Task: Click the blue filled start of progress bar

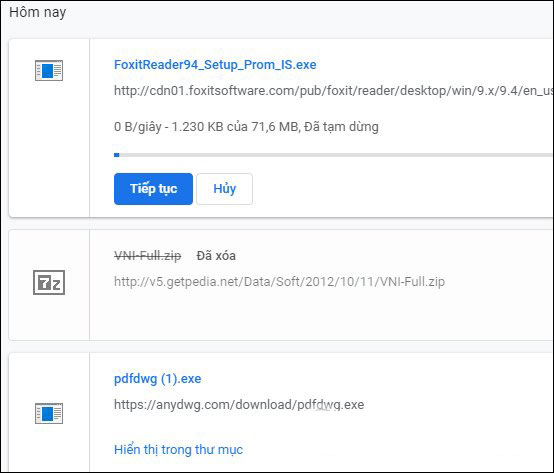Action: (117, 155)
